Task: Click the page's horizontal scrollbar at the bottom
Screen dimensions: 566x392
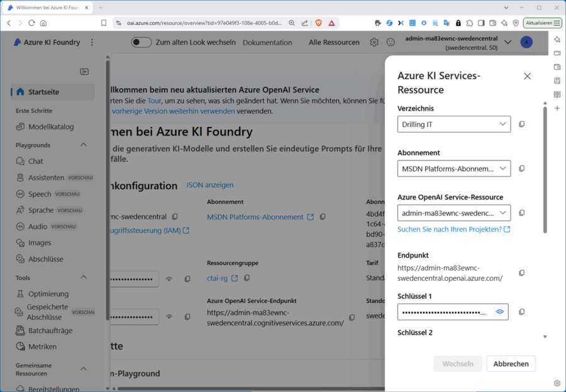Action: pyautogui.click(x=251, y=389)
